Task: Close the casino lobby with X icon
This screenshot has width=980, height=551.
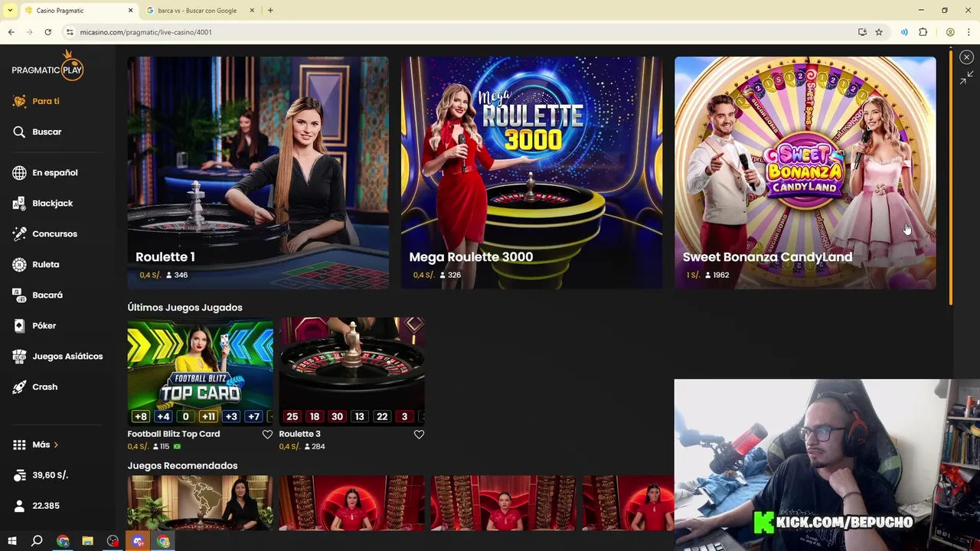Action: click(966, 57)
